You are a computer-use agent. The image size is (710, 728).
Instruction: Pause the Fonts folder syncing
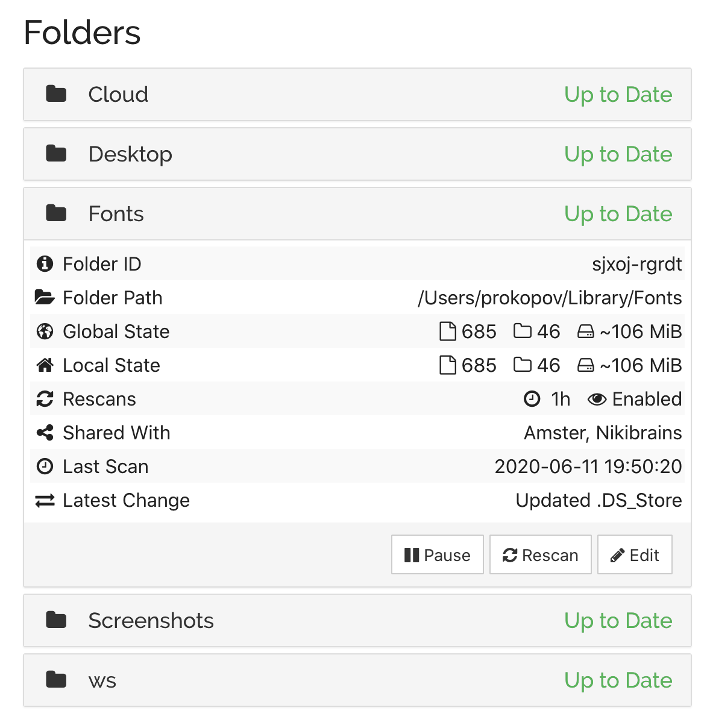(437, 554)
